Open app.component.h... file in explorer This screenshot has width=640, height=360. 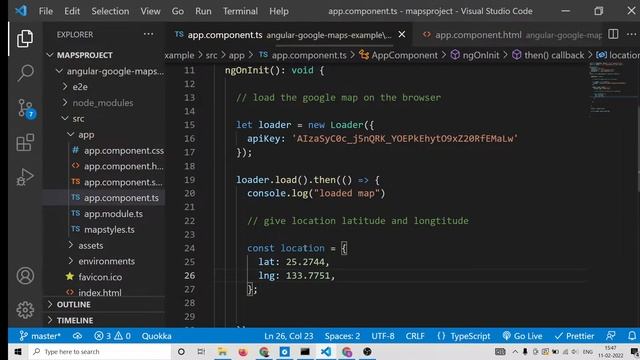tap(123, 166)
